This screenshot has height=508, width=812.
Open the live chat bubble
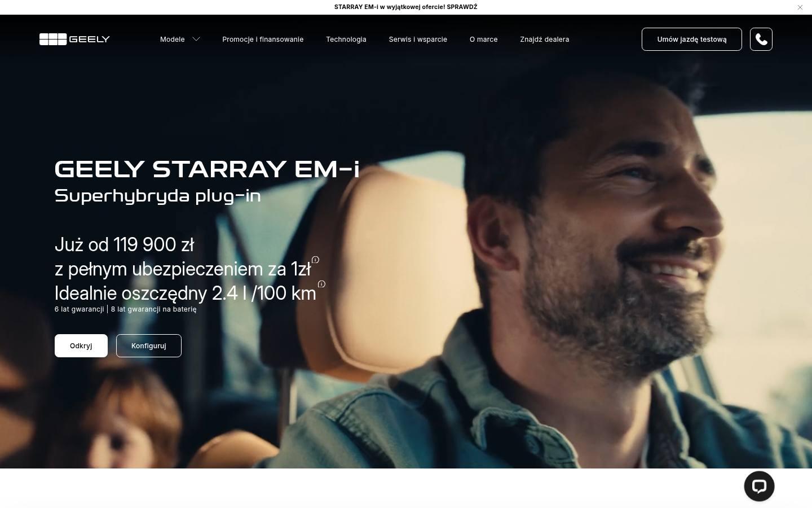click(x=759, y=486)
